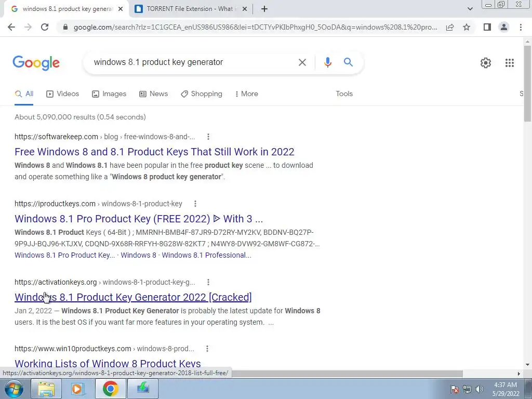Open options for the win10productkeys.com result
The image size is (532, 399).
point(207,349)
